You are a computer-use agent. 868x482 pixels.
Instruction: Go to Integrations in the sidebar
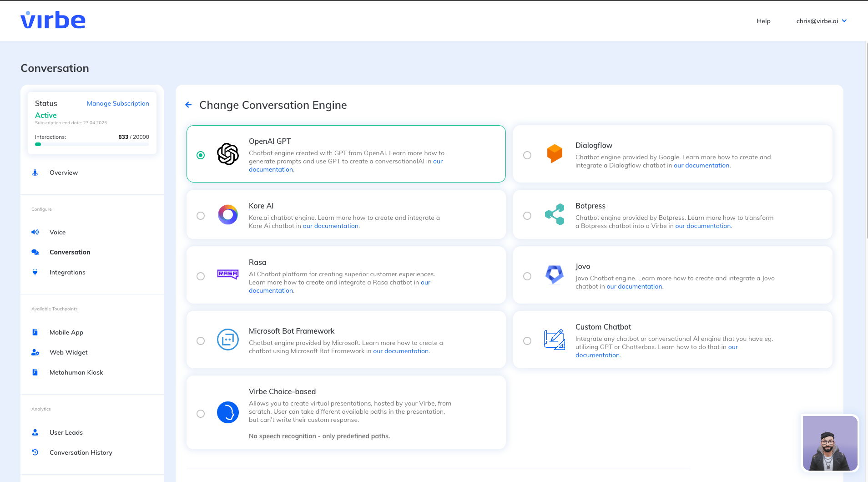(67, 272)
